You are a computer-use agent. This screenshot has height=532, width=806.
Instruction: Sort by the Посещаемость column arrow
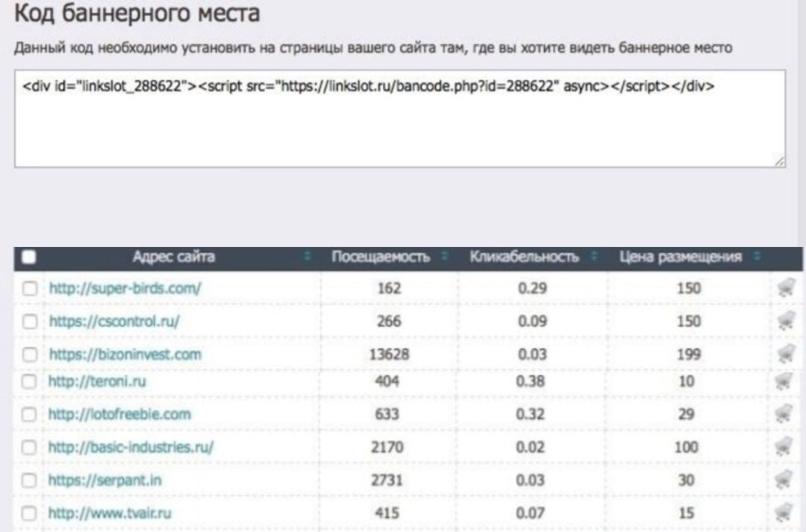pyautogui.click(x=445, y=257)
